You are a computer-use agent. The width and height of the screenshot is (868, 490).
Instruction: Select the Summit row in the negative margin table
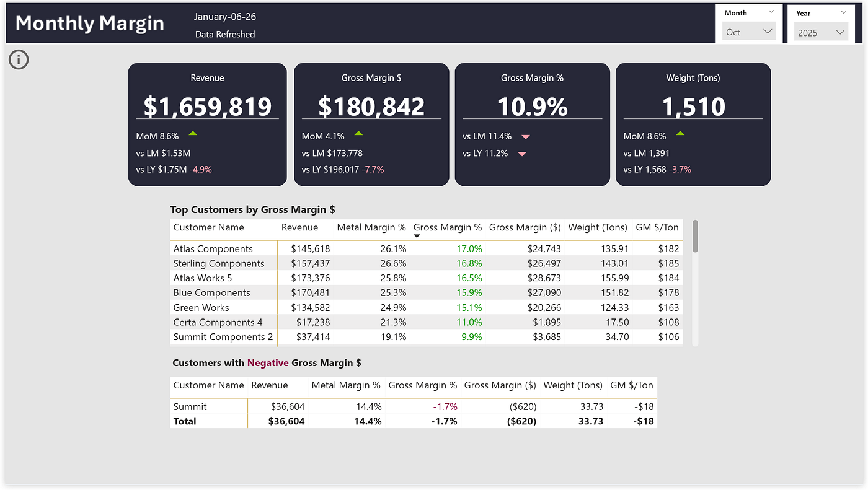coord(414,406)
